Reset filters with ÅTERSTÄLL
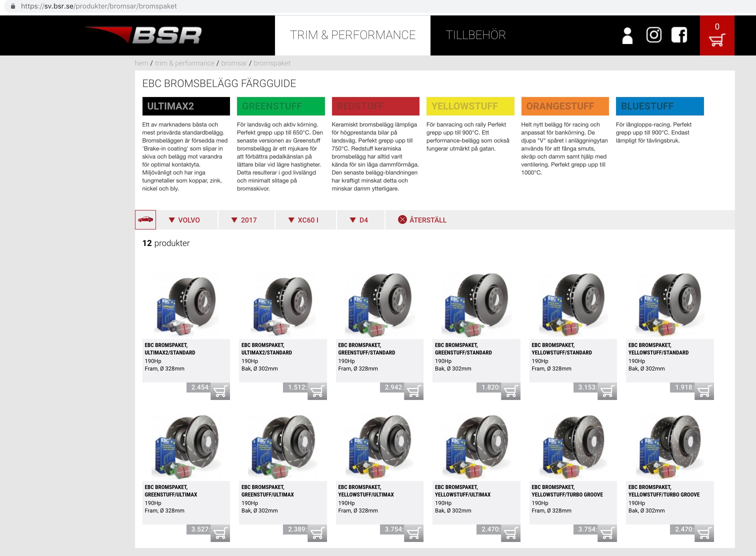Viewport: 756px width, 556px height. point(422,220)
